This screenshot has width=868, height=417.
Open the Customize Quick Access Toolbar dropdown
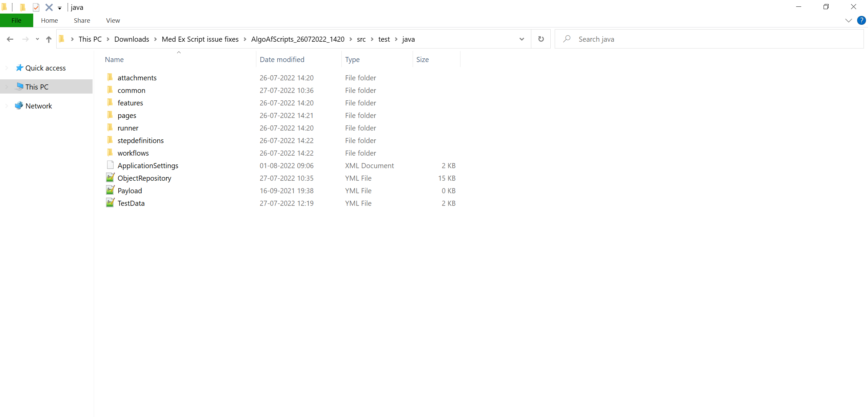click(x=60, y=8)
